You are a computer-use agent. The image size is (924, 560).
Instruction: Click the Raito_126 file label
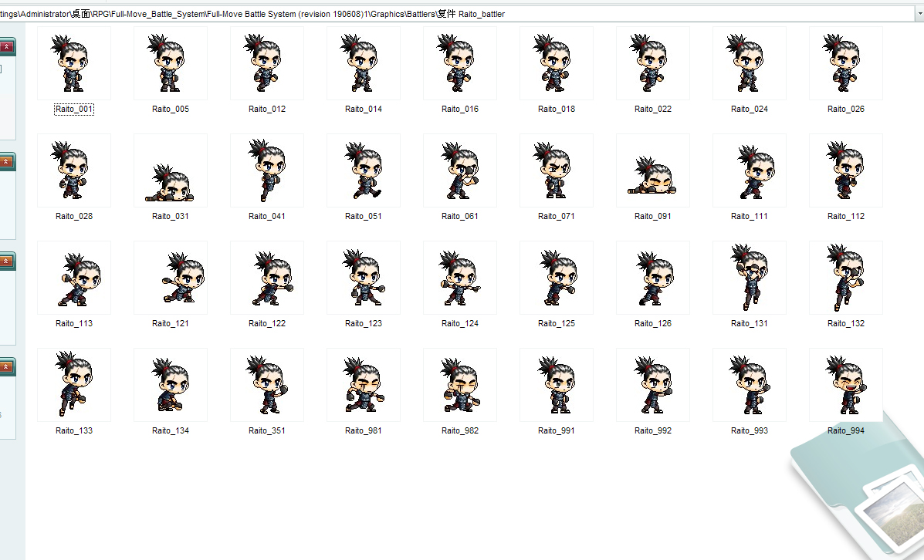click(653, 323)
